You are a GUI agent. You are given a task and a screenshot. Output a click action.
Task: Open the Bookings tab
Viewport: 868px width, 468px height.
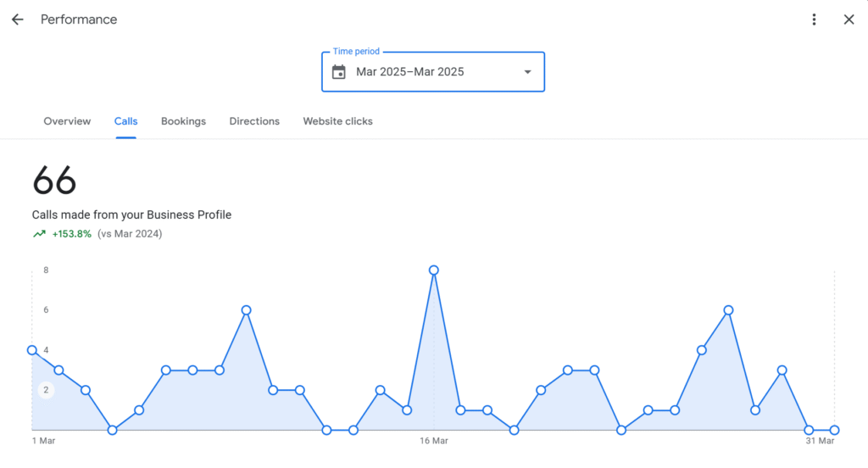183,121
